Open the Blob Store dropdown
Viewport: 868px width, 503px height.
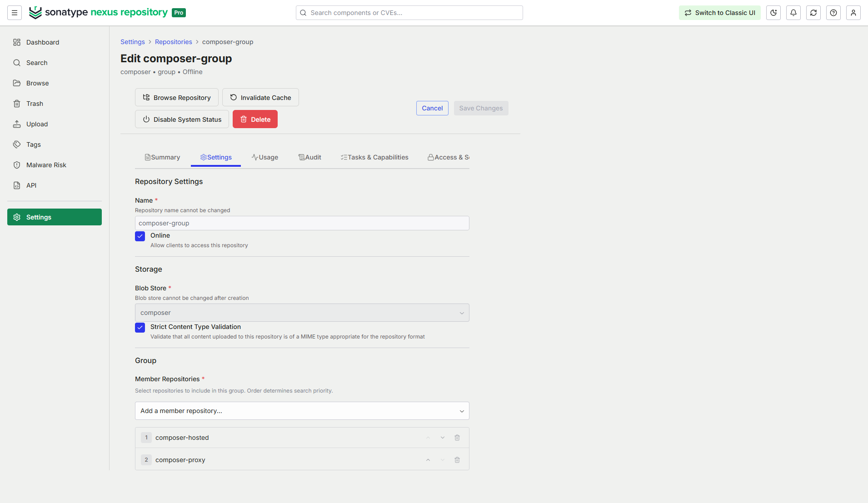click(302, 313)
